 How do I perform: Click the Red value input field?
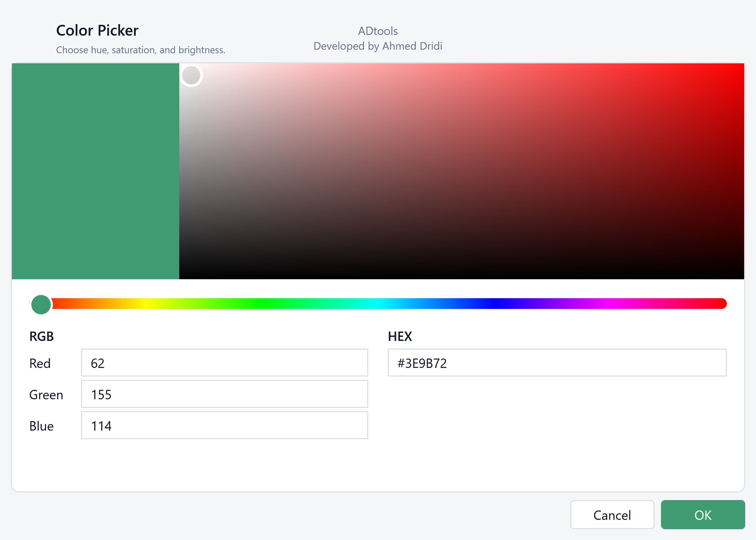[224, 363]
